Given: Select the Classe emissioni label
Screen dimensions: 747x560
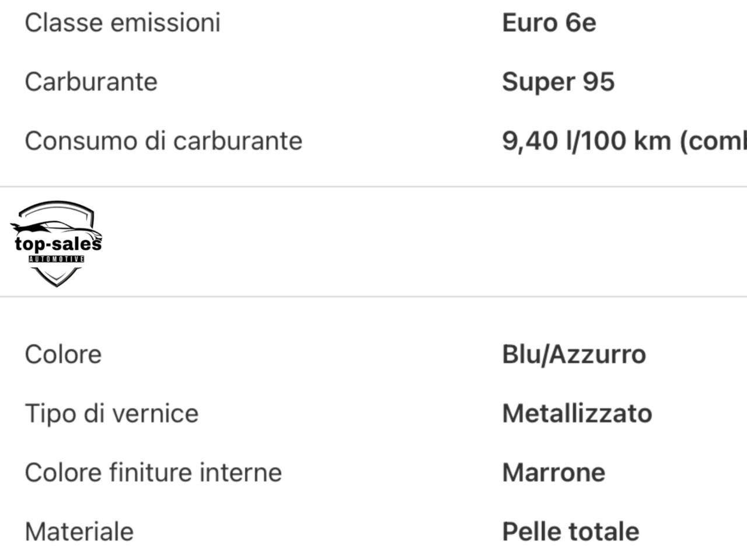Looking at the screenshot, I should click(123, 23).
